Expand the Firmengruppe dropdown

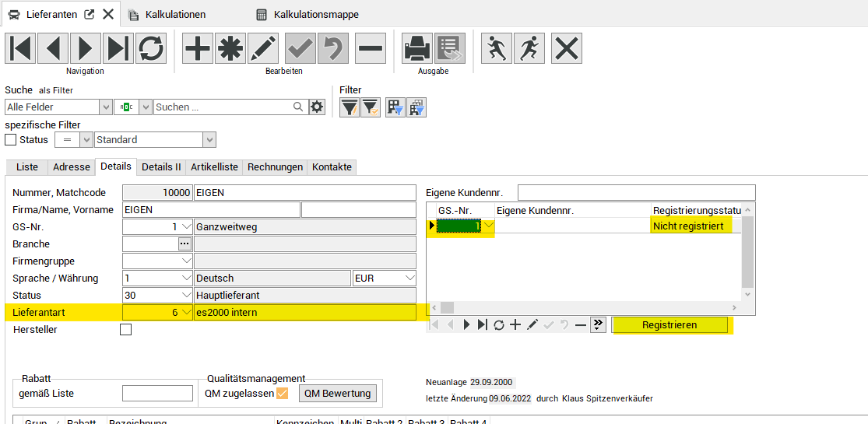click(x=185, y=261)
